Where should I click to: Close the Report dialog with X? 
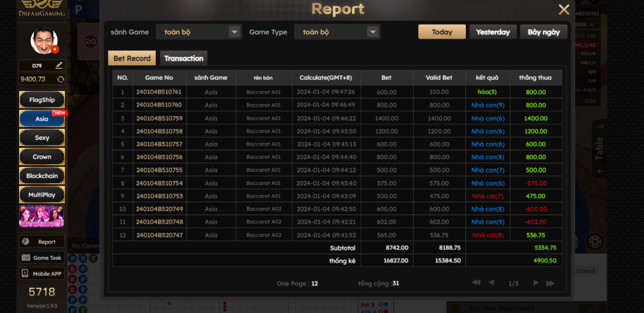[564, 10]
